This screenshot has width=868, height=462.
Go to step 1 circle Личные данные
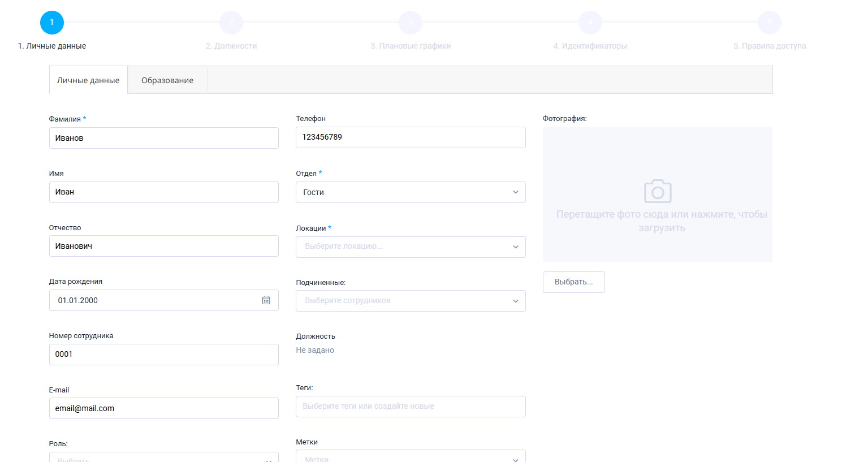tap(52, 23)
